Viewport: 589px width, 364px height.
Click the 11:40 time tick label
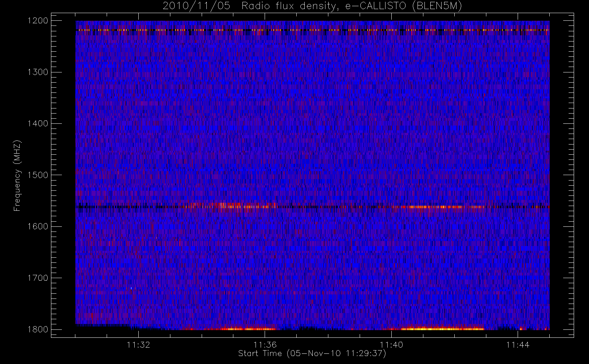click(391, 345)
